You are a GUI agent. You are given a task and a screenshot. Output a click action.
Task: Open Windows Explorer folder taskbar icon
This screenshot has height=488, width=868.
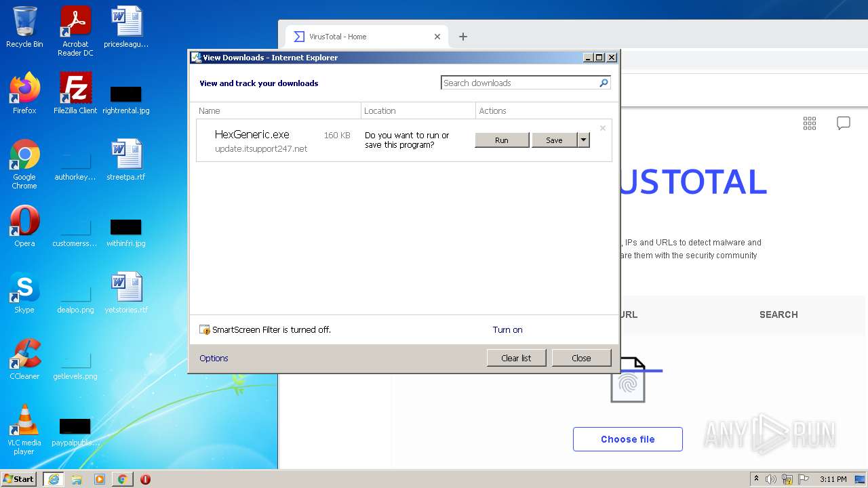pyautogui.click(x=77, y=479)
